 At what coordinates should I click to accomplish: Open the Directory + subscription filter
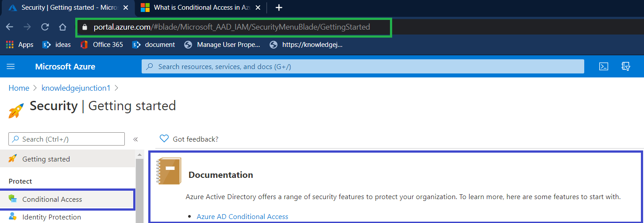tap(625, 66)
